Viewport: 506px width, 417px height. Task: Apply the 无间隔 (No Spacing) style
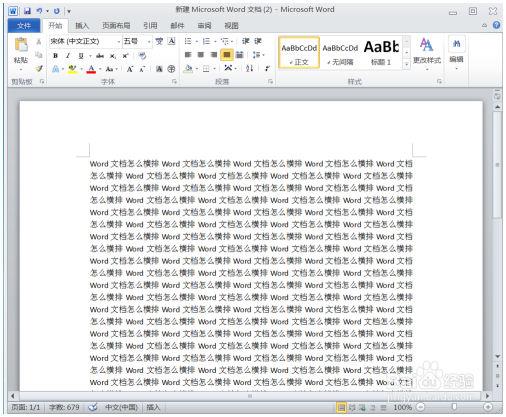point(340,53)
